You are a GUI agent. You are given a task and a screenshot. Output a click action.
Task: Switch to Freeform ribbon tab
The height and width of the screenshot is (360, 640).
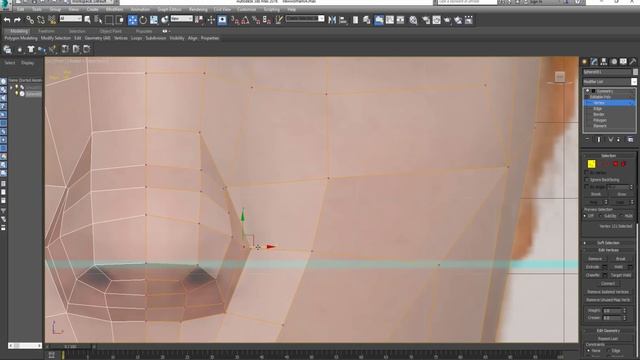click(x=46, y=31)
